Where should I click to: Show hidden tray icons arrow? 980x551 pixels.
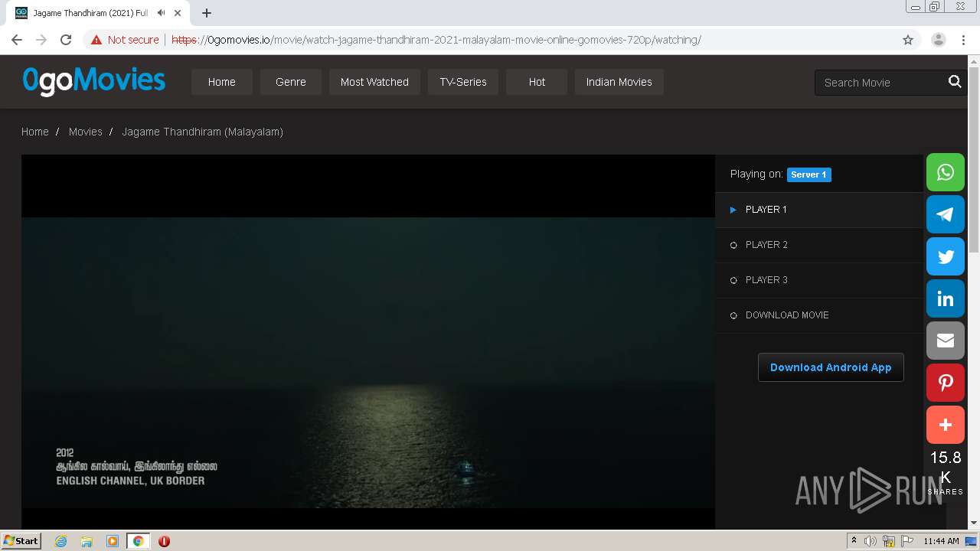tap(854, 541)
